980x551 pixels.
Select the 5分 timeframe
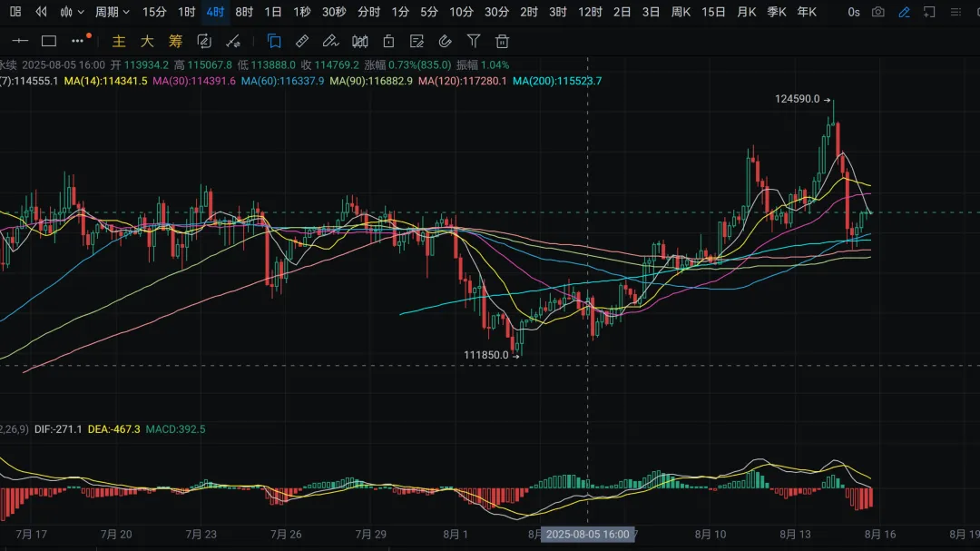(x=428, y=12)
